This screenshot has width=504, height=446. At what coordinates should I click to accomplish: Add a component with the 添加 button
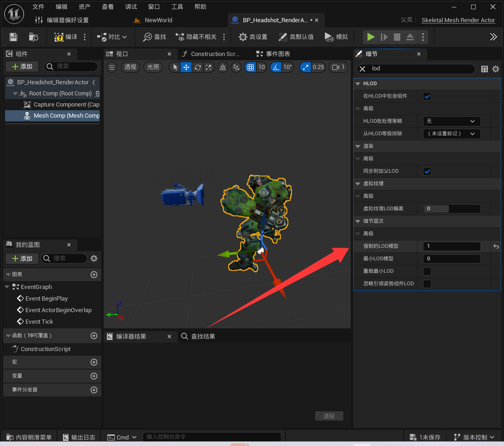pos(22,67)
